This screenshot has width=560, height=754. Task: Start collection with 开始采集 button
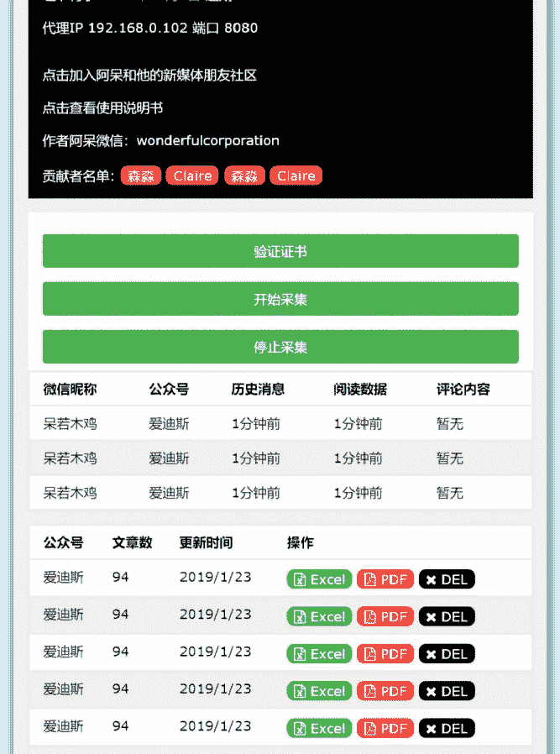click(280, 299)
